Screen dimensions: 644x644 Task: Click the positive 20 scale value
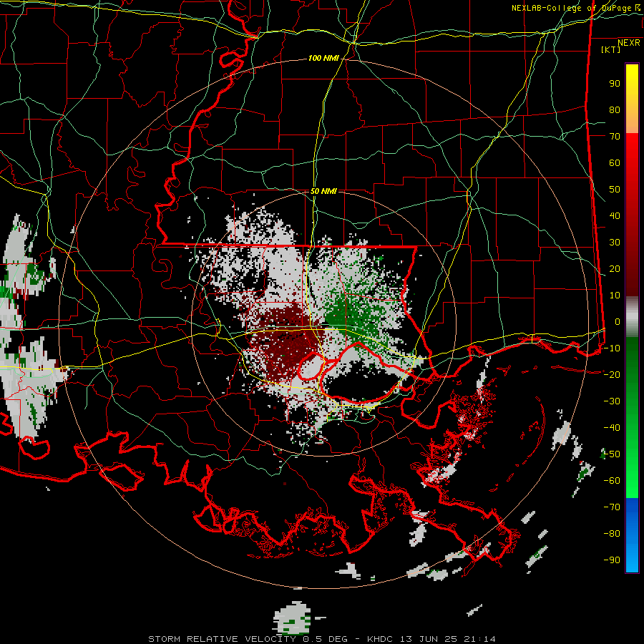pyautogui.click(x=615, y=269)
